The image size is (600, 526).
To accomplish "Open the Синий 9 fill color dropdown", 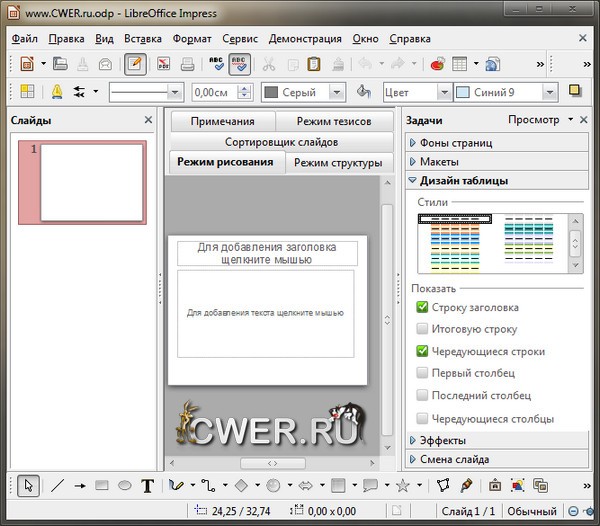I will point(550,92).
